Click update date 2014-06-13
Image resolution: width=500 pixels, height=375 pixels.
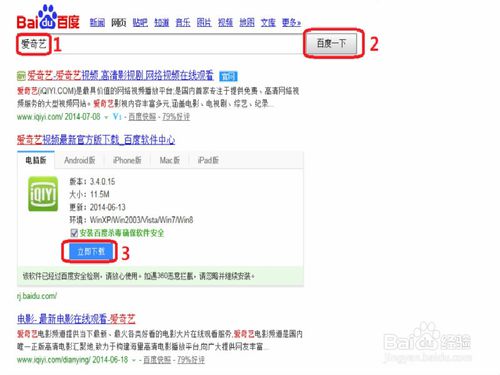coord(108,207)
